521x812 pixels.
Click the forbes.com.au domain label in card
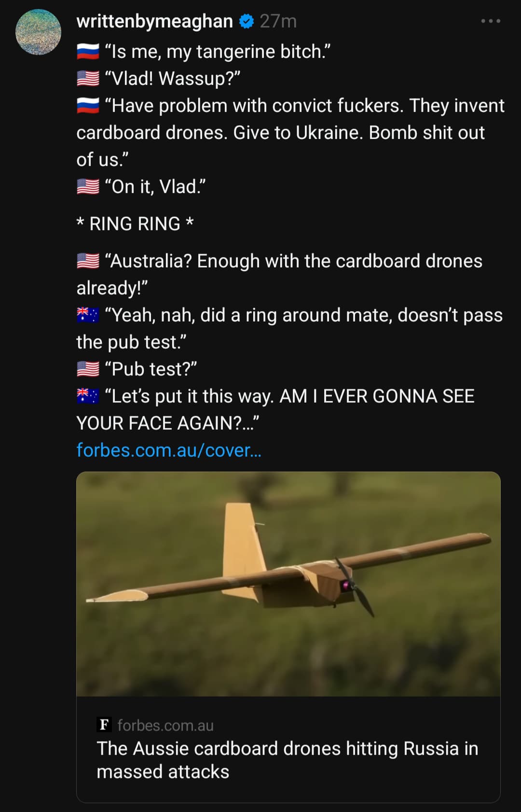tap(165, 725)
